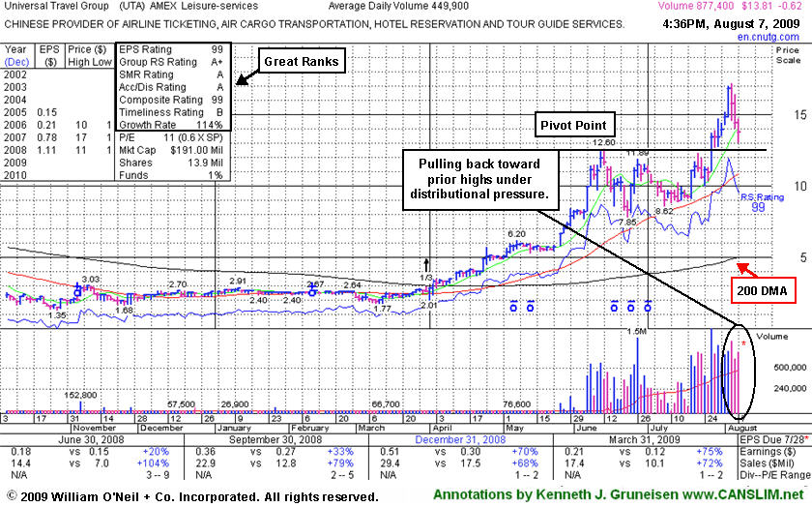Image resolution: width=812 pixels, height=507 pixels.
Task: Select the April month label
Action: click(445, 429)
